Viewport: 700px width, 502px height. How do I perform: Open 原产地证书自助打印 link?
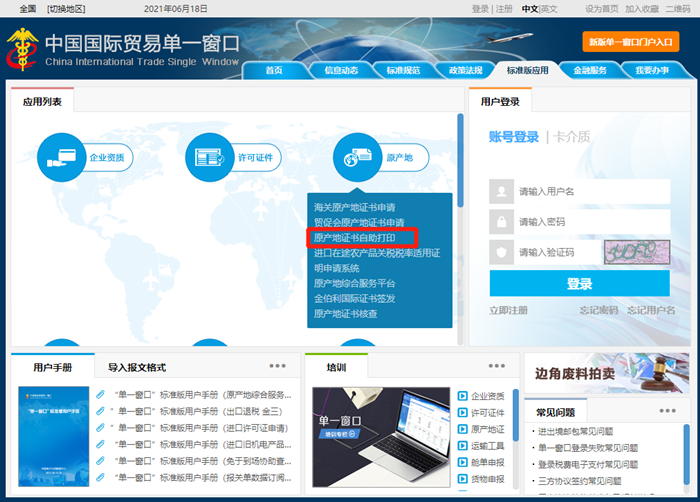[x=355, y=238]
